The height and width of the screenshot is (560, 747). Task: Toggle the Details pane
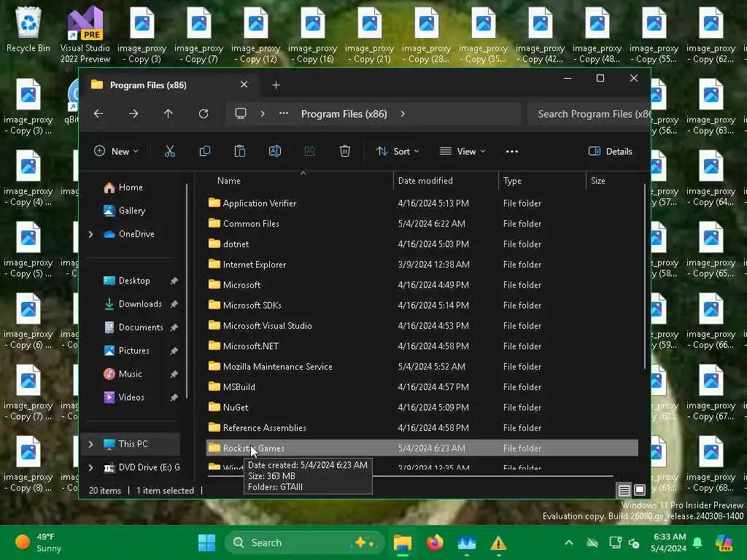click(611, 152)
